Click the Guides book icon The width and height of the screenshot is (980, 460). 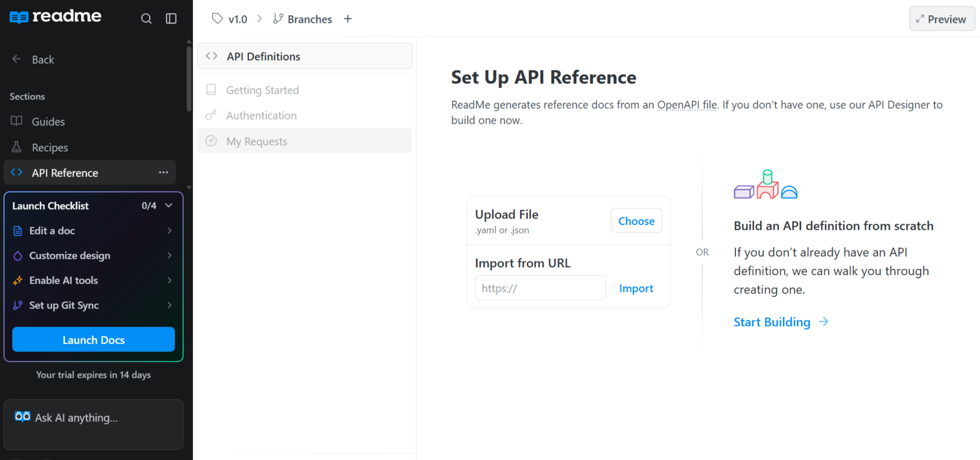point(16,121)
